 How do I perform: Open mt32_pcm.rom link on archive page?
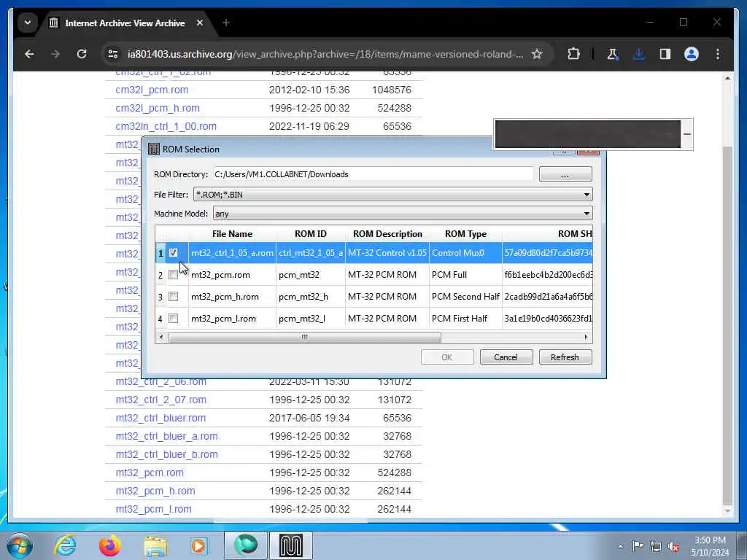150,472
